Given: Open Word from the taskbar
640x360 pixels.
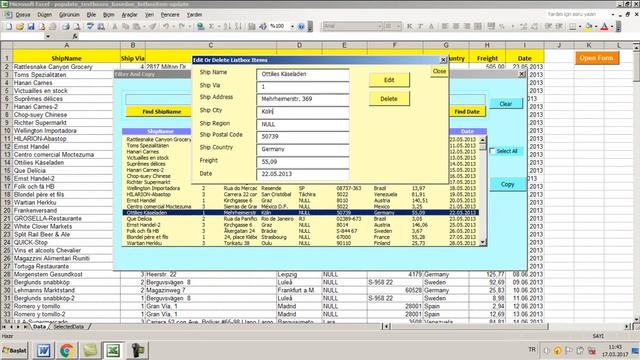Looking at the screenshot, I should [44, 350].
